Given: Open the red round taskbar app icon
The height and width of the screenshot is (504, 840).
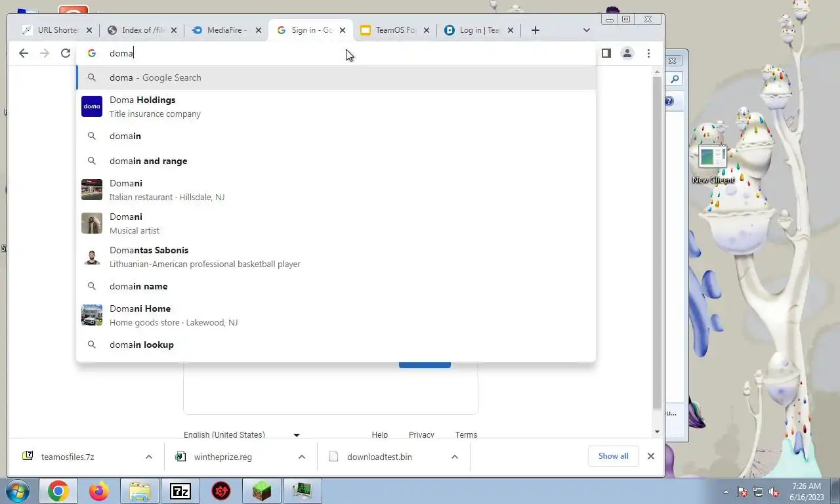Looking at the screenshot, I should click(x=221, y=491).
